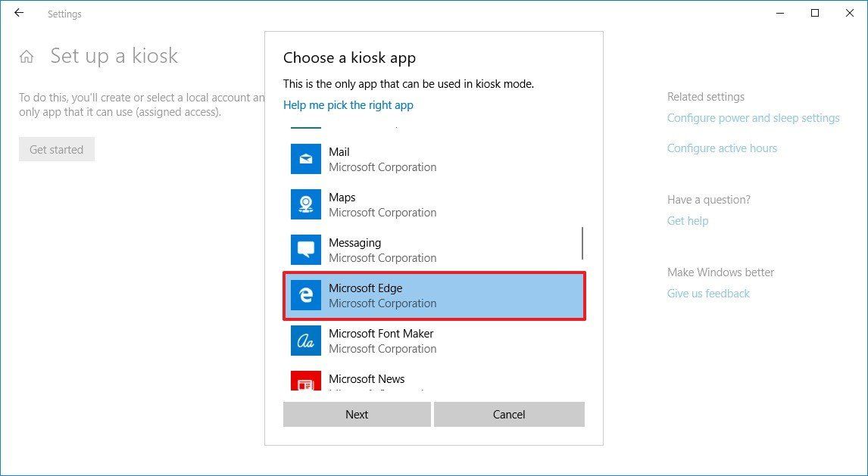The height and width of the screenshot is (476, 868).
Task: Click the Mail app icon
Action: pyautogui.click(x=306, y=159)
